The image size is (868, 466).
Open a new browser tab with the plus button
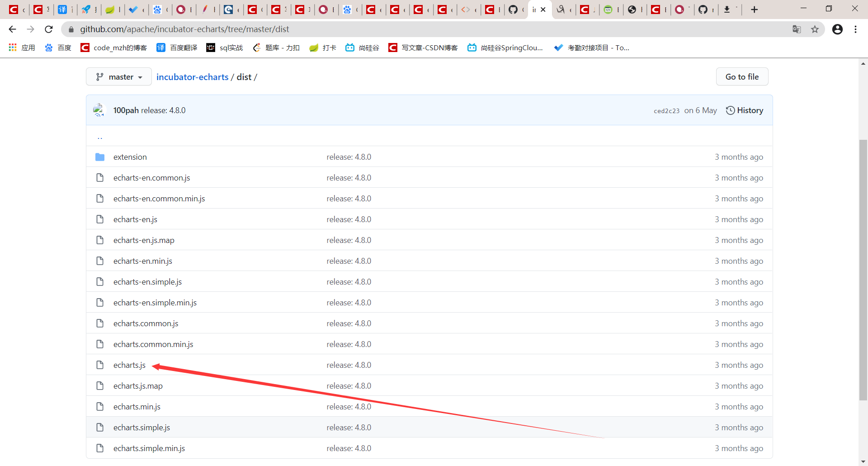tap(754, 9)
